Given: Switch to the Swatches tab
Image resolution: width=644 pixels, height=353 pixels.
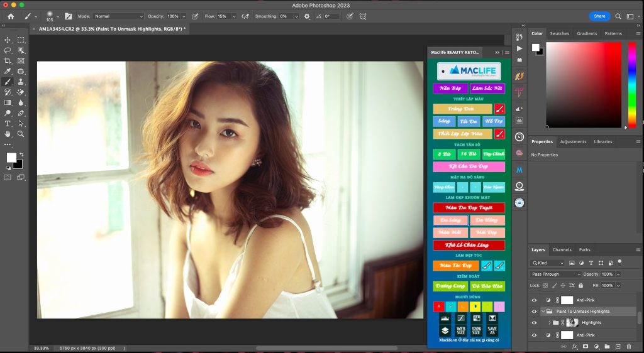Looking at the screenshot, I should click(559, 34).
